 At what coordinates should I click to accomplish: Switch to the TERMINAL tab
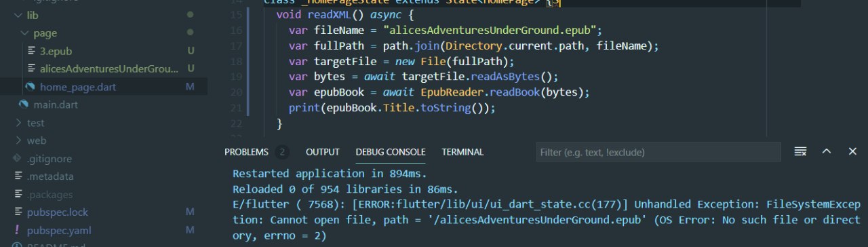pos(462,152)
